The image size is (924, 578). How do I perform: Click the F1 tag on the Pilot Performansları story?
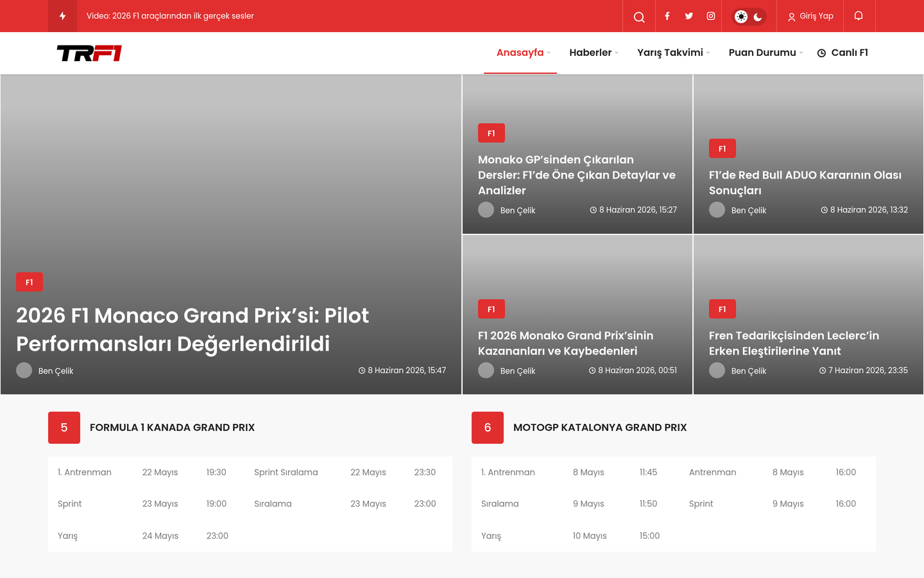click(x=30, y=282)
